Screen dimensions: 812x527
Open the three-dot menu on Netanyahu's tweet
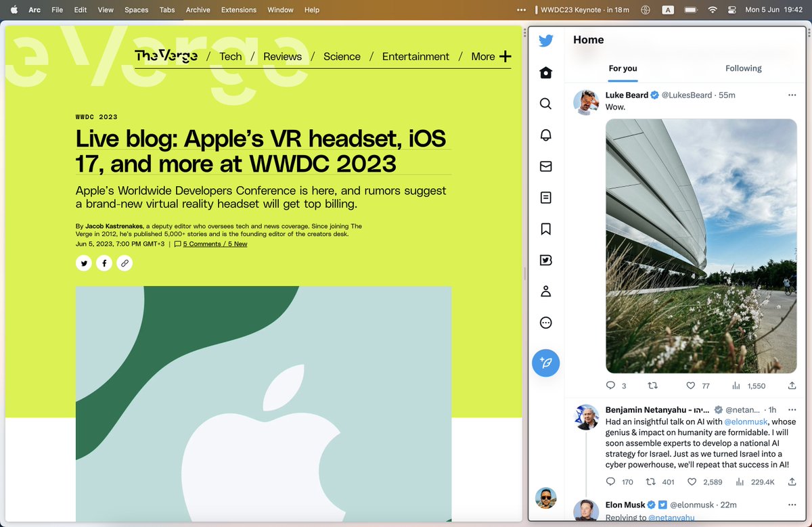792,409
